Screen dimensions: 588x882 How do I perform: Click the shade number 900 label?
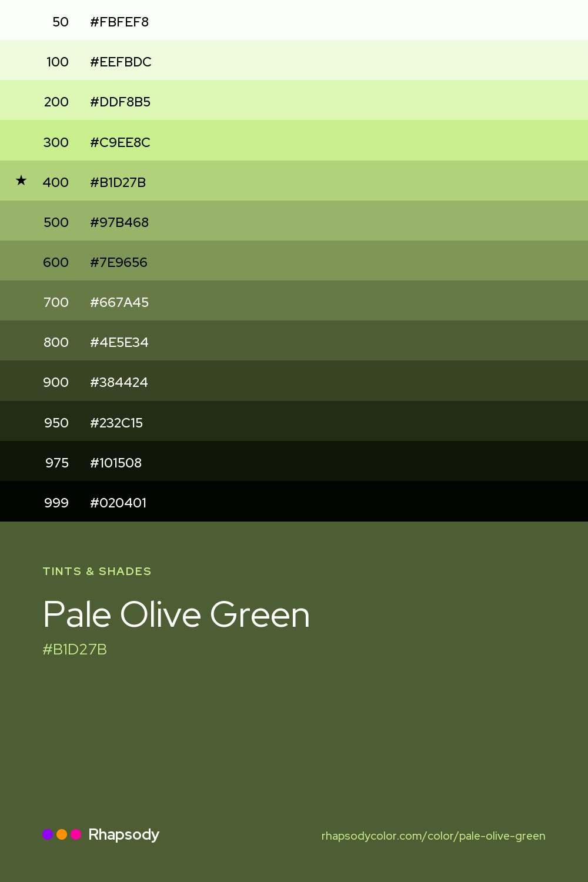(x=56, y=382)
